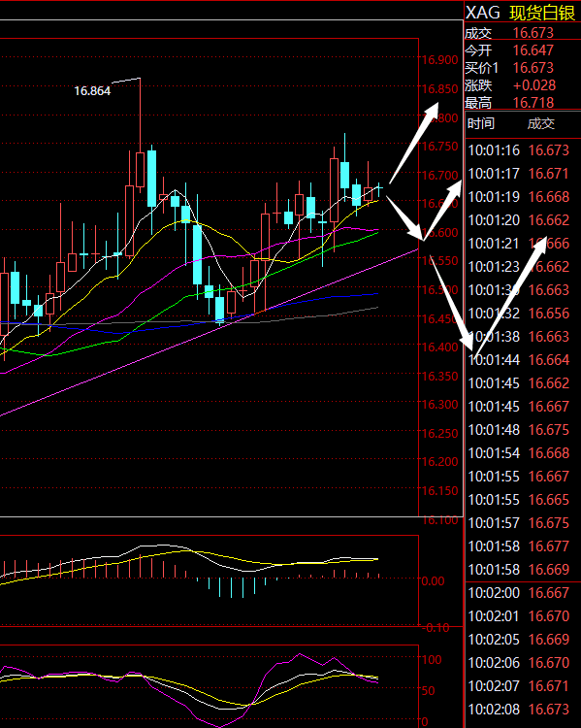Select the 16.300 price axis label
Screen dimensions: 581x728
pyautogui.click(x=439, y=405)
